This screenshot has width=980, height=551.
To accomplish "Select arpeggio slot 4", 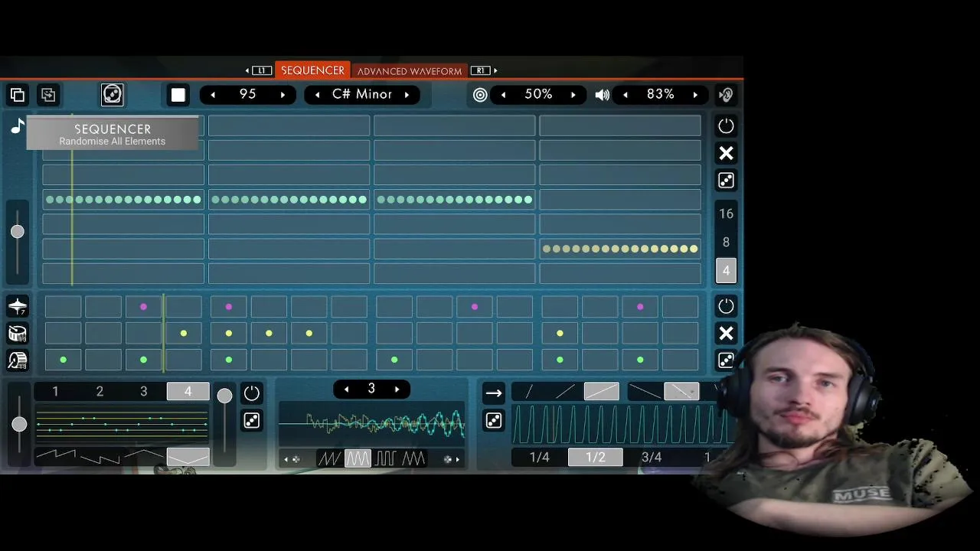I will pyautogui.click(x=188, y=392).
